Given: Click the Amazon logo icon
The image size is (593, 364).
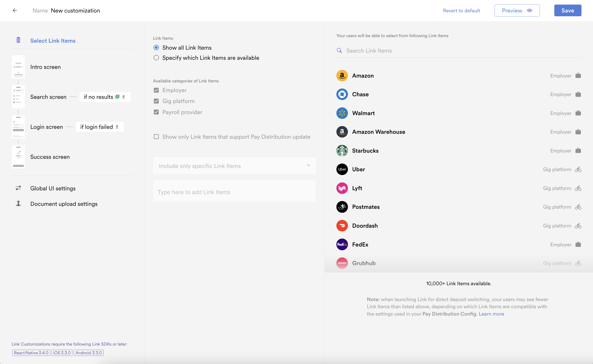Looking at the screenshot, I should (x=342, y=76).
